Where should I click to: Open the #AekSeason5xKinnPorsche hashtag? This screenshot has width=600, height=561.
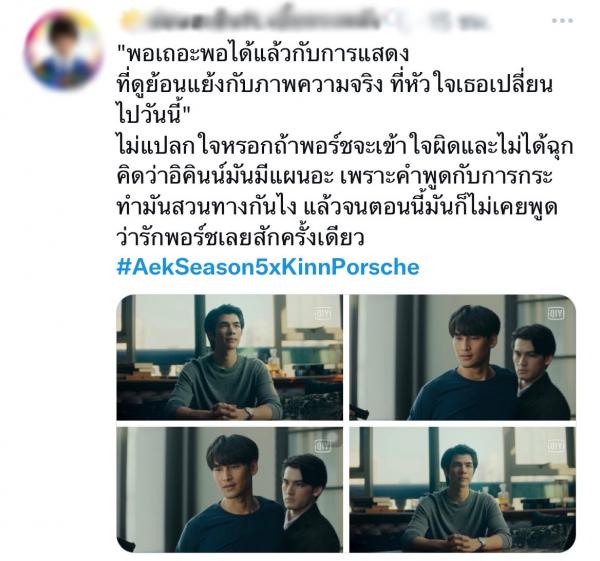268,267
